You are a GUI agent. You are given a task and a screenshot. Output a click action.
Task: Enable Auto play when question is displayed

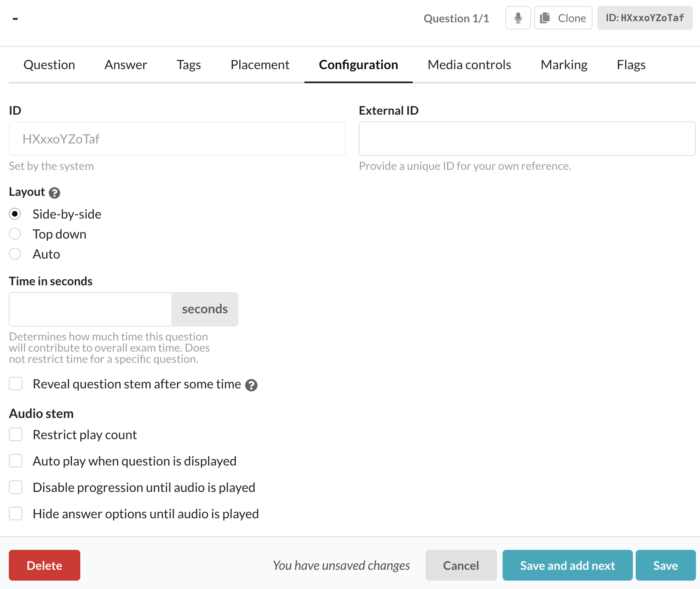point(16,461)
